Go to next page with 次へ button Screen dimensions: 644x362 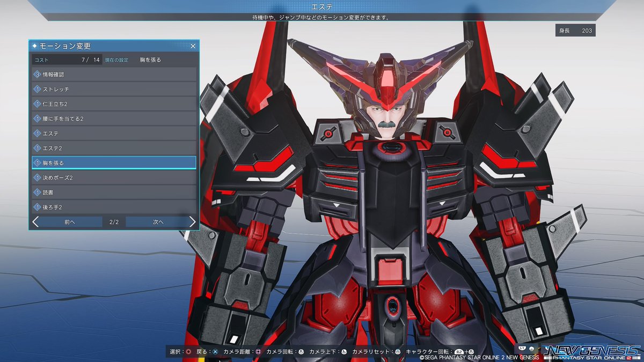click(x=158, y=221)
